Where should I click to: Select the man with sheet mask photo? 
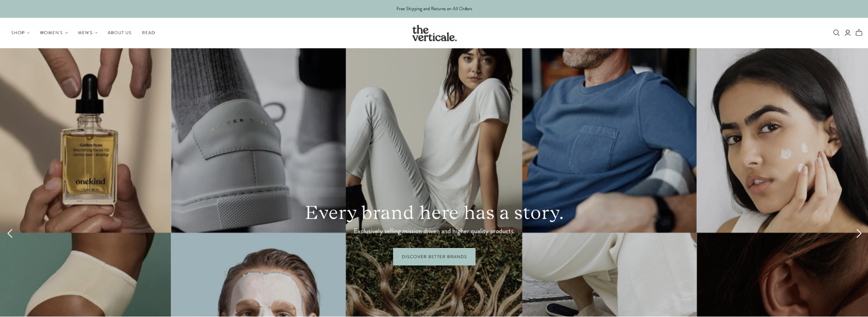tap(258, 275)
